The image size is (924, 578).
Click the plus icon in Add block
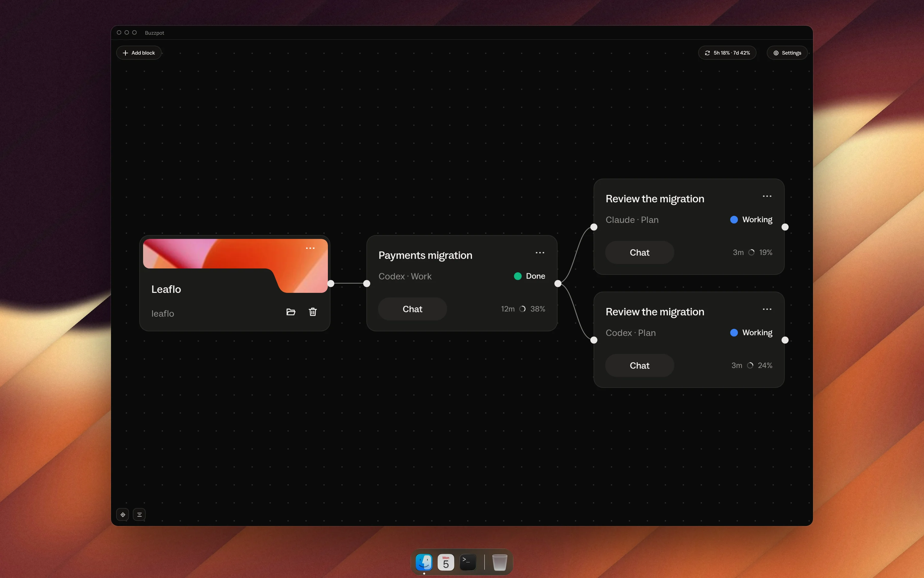point(125,53)
